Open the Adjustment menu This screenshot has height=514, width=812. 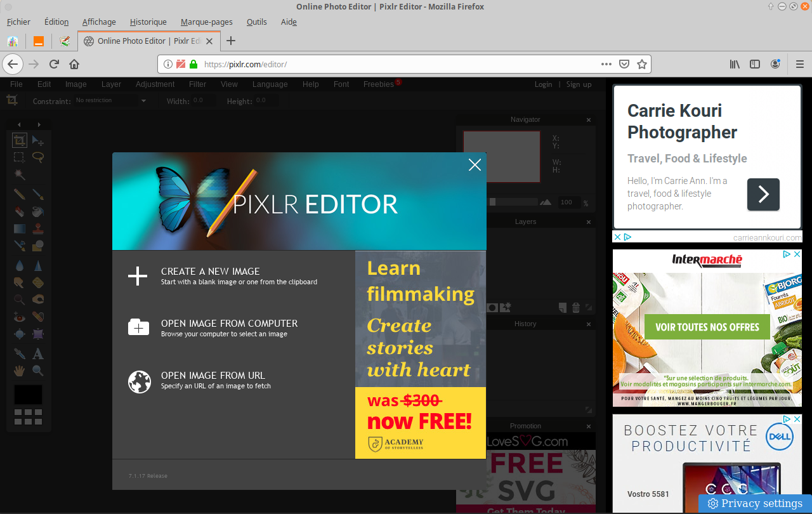155,84
